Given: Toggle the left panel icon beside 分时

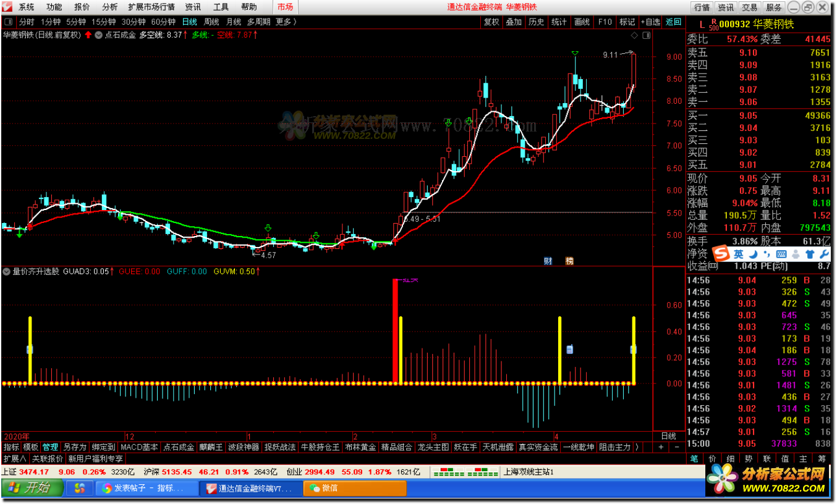Looking at the screenshot, I should (x=7, y=22).
